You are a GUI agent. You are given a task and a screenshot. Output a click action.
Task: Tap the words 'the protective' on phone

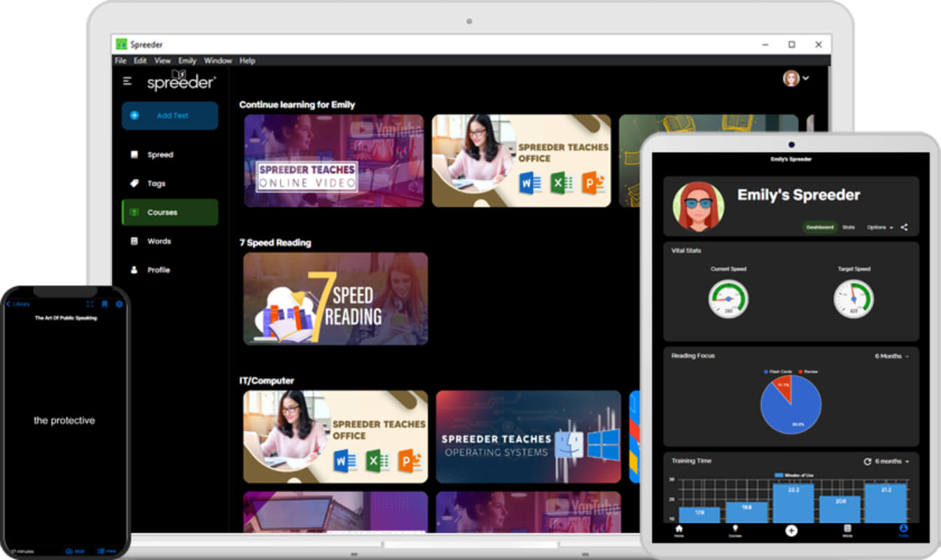point(64,421)
